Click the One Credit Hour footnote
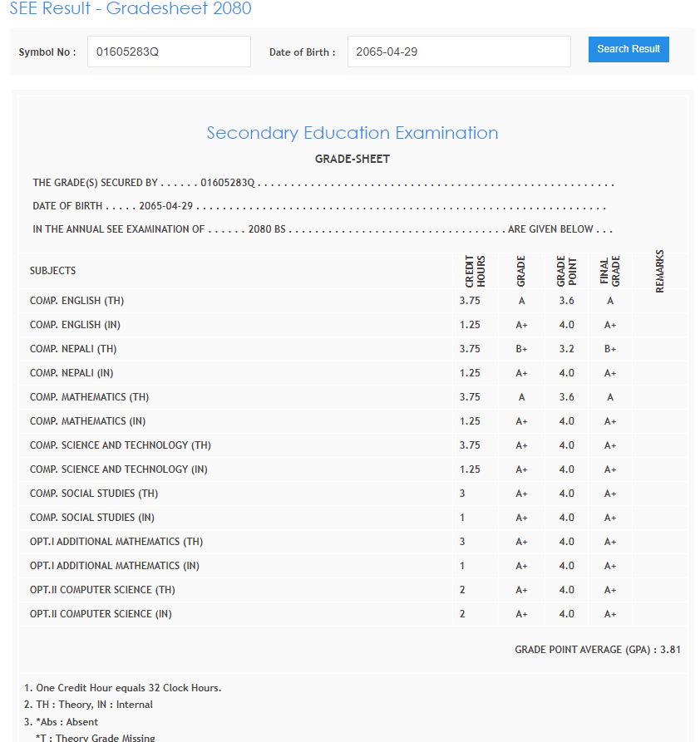Screen dimensions: 700x742 coord(122,688)
